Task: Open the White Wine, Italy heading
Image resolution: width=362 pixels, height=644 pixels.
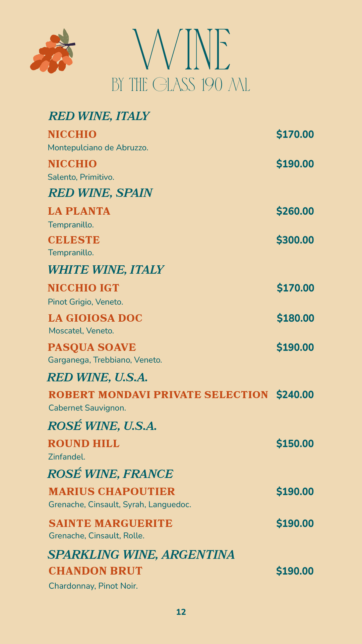Action: point(106,270)
